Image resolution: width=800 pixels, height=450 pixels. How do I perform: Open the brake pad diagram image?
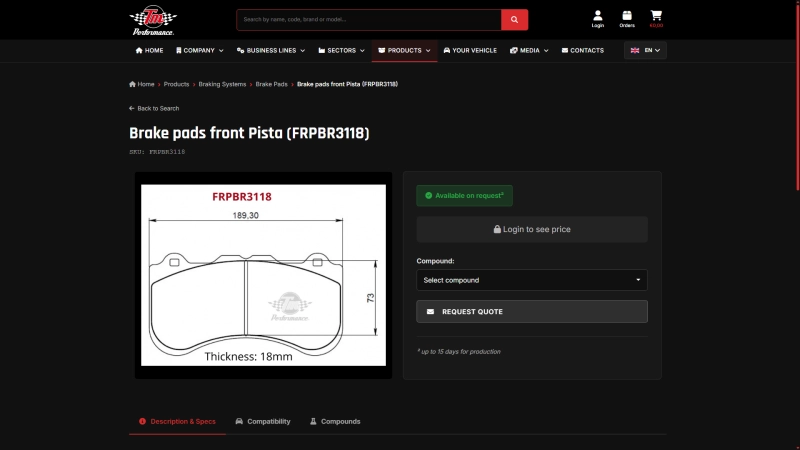tap(263, 275)
